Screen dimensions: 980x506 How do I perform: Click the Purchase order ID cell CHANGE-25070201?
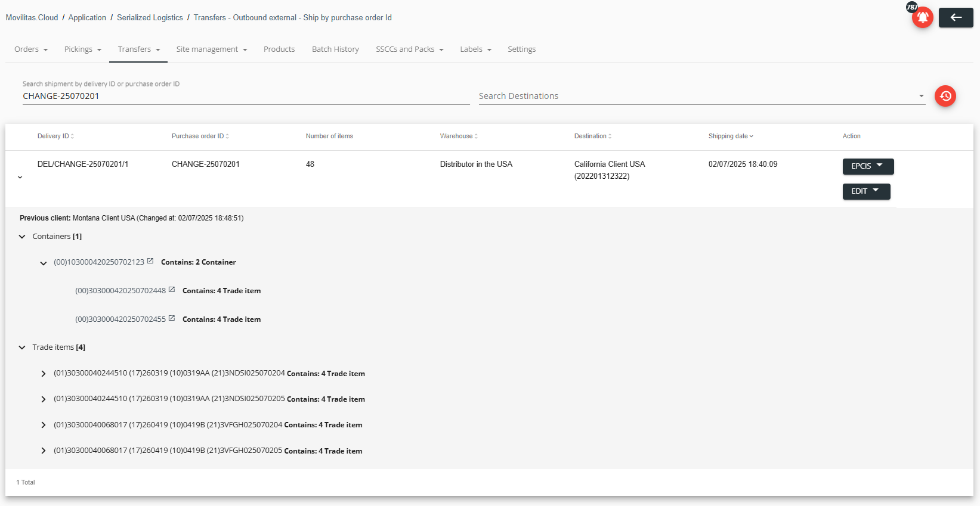click(x=206, y=164)
